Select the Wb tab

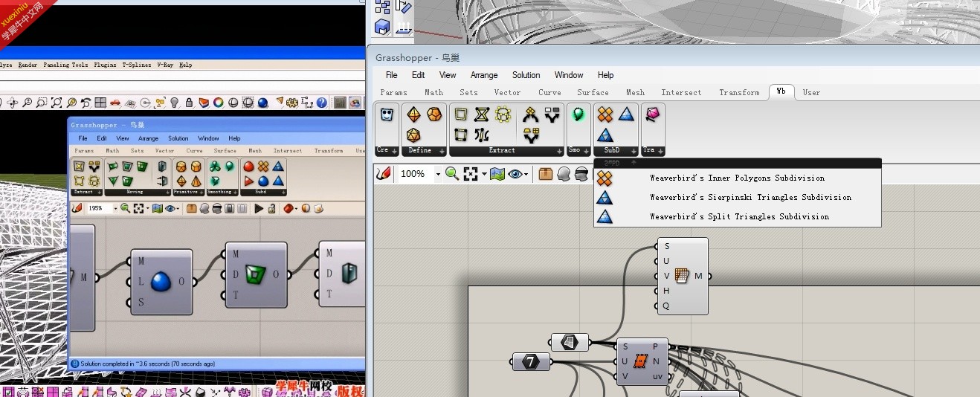[781, 91]
